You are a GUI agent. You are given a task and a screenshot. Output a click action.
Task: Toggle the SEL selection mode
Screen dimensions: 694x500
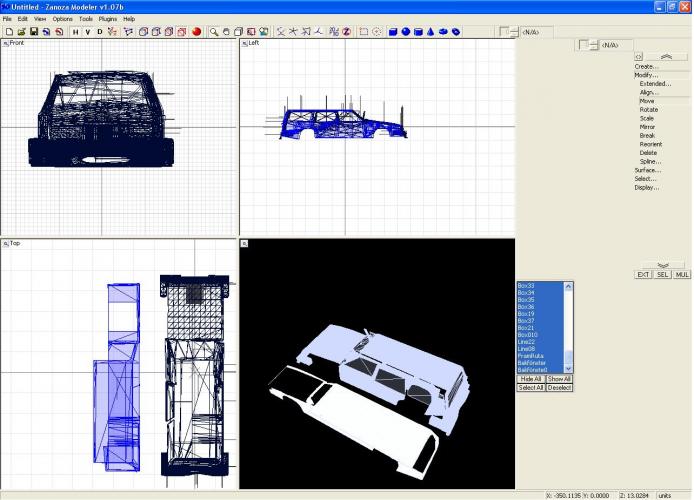click(x=663, y=274)
